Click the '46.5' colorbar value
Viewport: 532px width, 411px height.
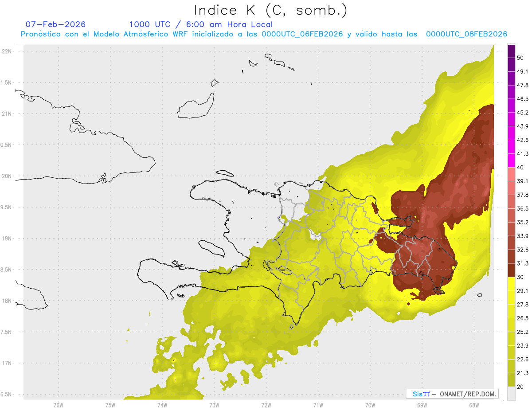[x=523, y=99]
